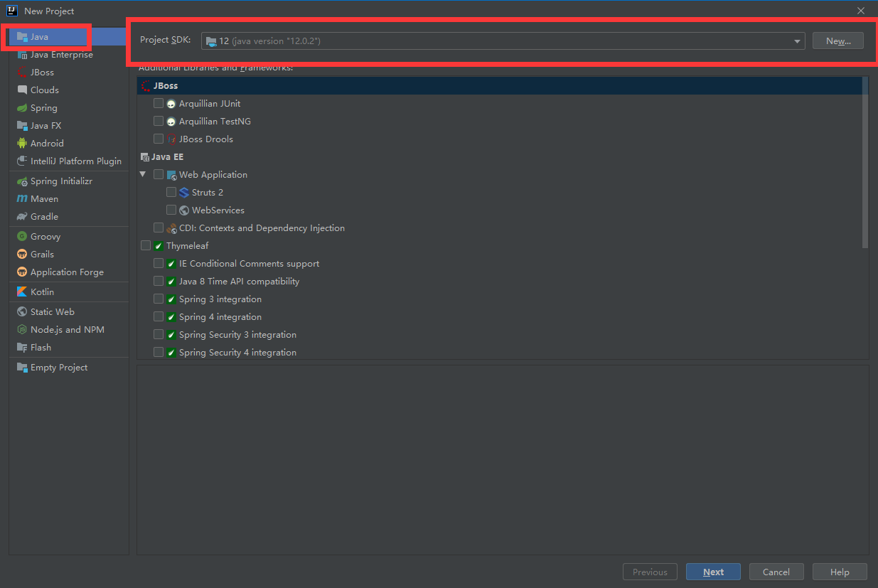Check the Web Application checkbox
Image resolution: width=878 pixels, height=588 pixels.
point(159,175)
